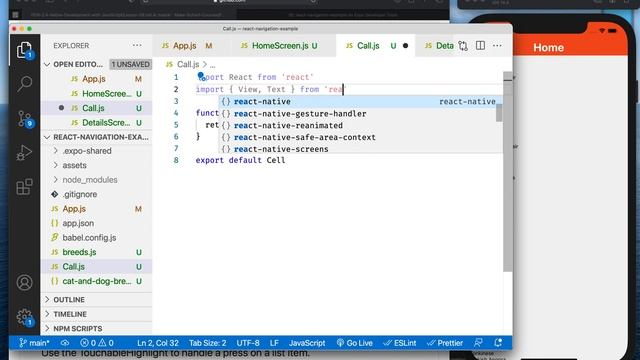This screenshot has width=640, height=360.
Task: Open the Run and Debug view
Action: pyautogui.click(x=24, y=153)
